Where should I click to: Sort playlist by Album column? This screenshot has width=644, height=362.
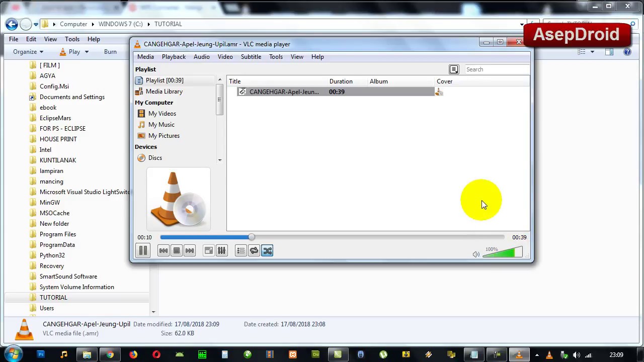(x=401, y=81)
